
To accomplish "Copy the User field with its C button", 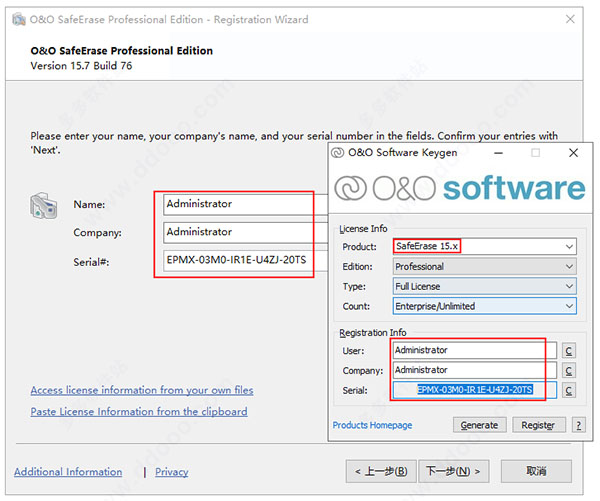I will [569, 351].
